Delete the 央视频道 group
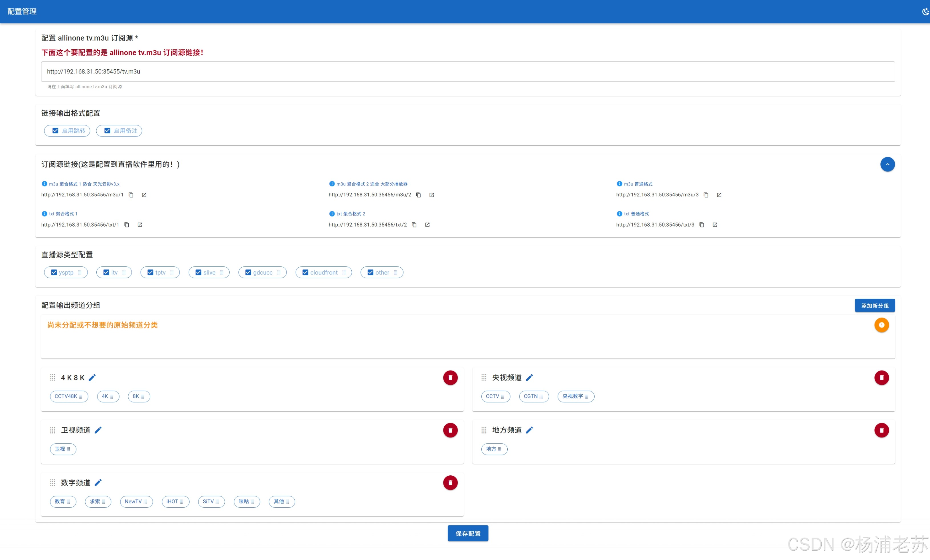 [x=881, y=378]
